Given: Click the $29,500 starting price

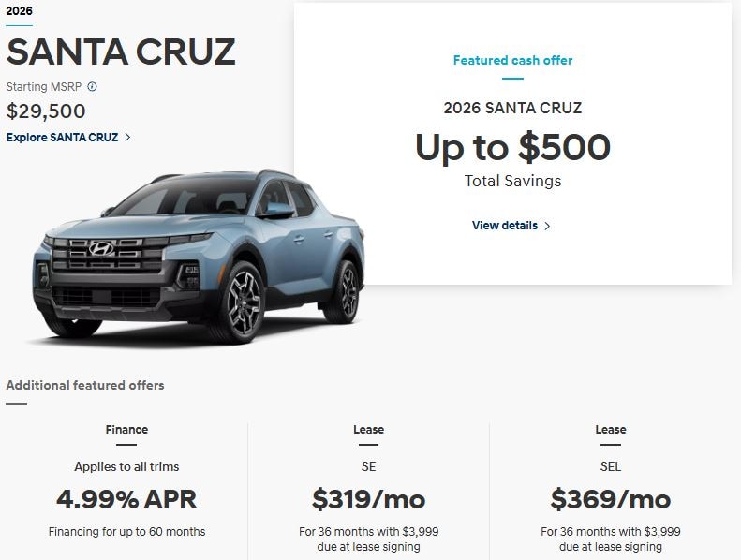Looking at the screenshot, I should click(x=46, y=111).
